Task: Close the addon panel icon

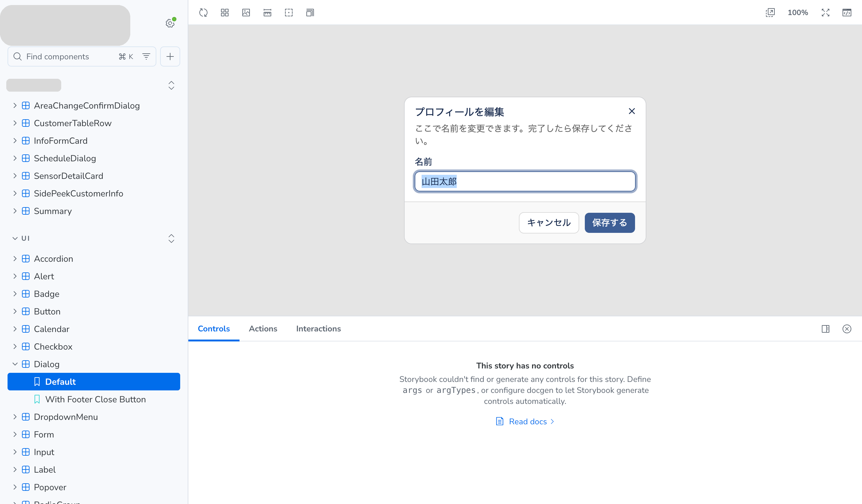Action: [847, 329]
